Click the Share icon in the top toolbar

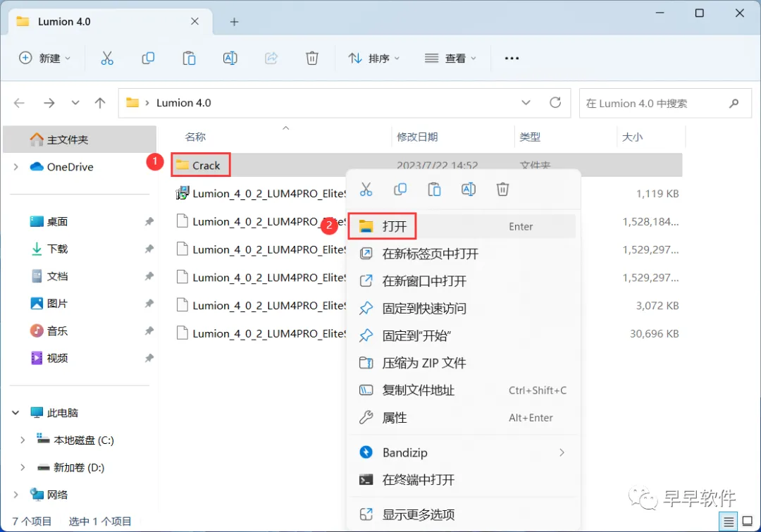tap(271, 58)
